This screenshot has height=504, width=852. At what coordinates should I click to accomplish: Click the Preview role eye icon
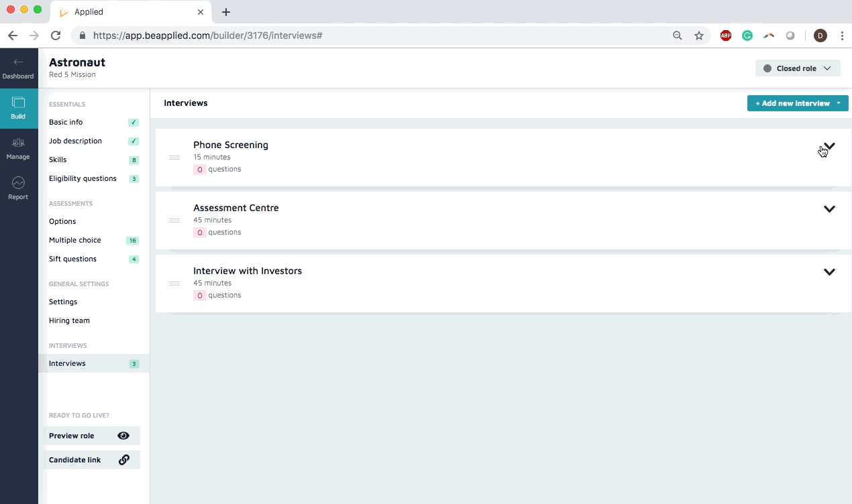123,436
